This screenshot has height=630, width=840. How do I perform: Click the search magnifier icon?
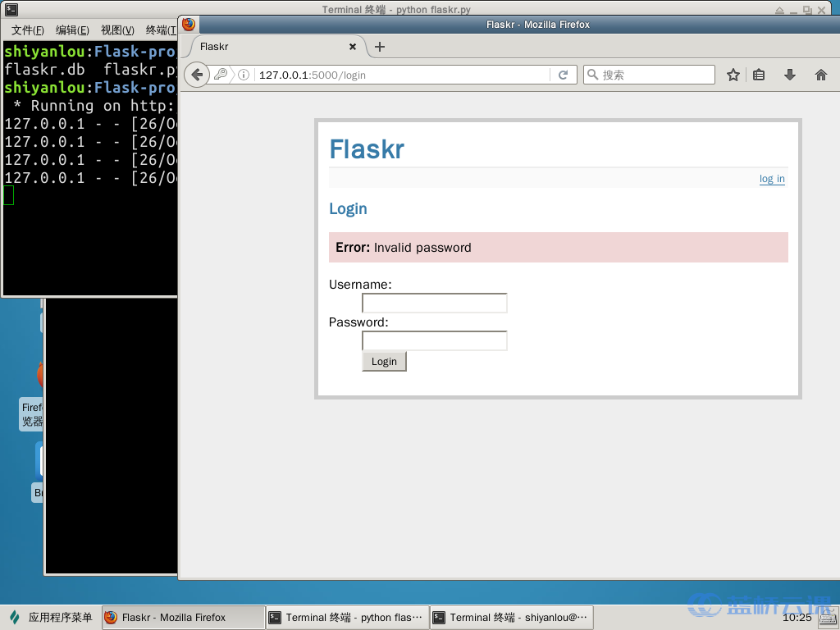[593, 75]
